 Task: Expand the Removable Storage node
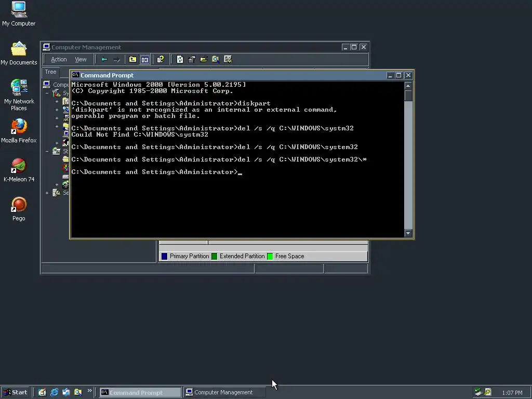pyautogui.click(x=57, y=185)
